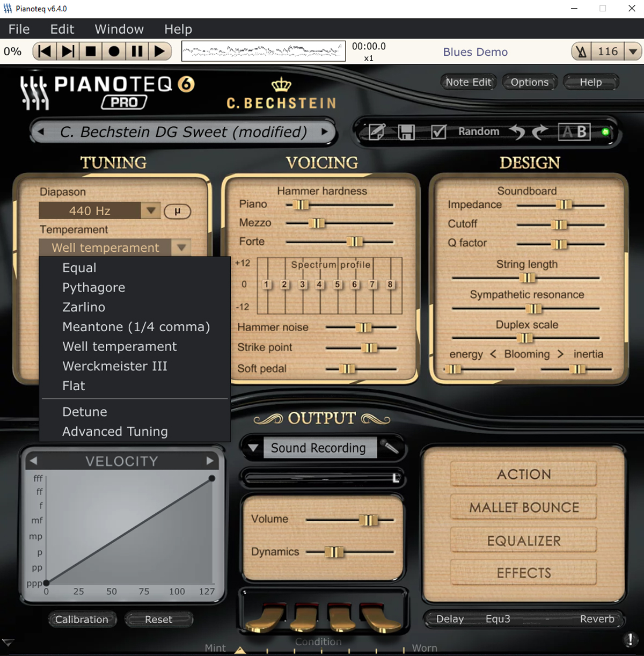Click the right arrow beside Blooming

tap(560, 354)
